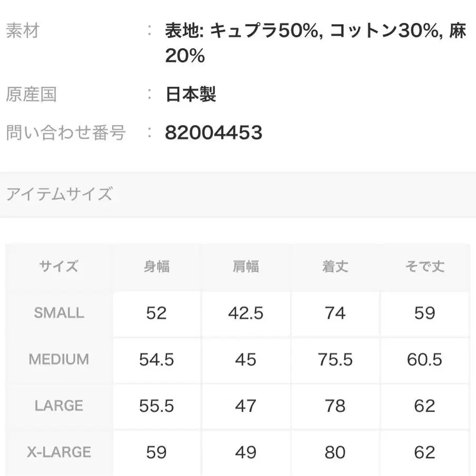Select the X-LARGE size row label
Viewport: 476px width, 476px height.
[x=59, y=452]
